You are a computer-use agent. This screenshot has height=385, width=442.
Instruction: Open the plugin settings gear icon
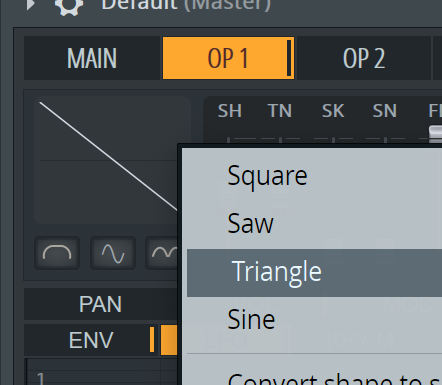coord(69,6)
